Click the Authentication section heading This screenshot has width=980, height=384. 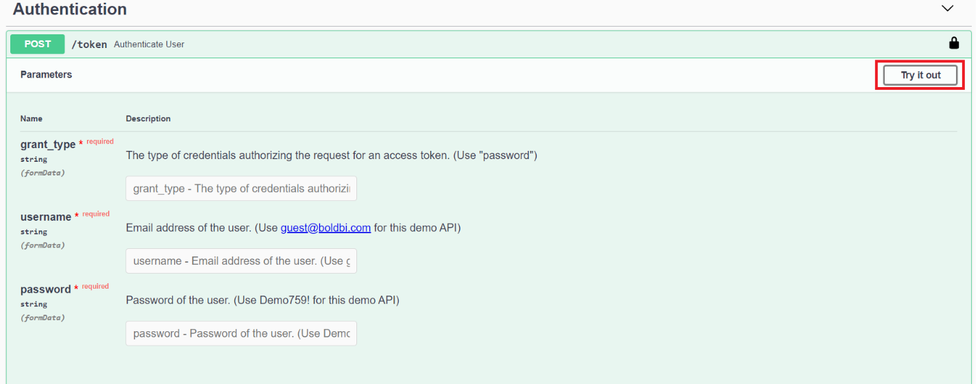[70, 10]
